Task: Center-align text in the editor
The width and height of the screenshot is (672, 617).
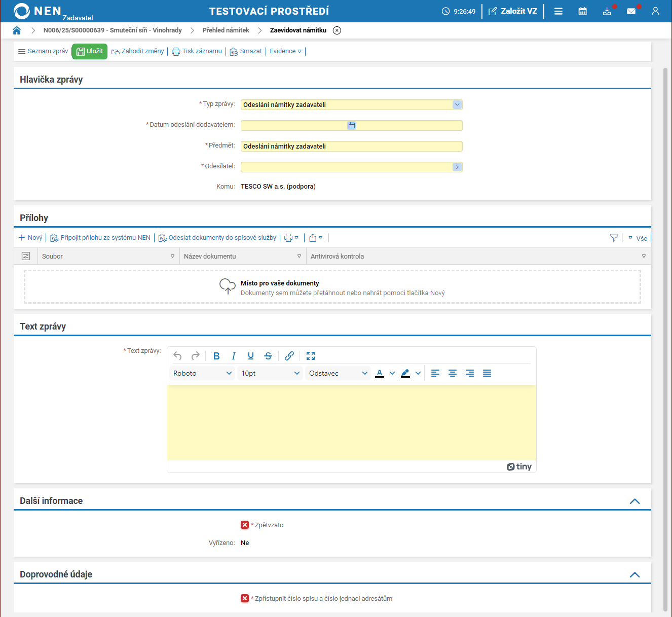Action: [453, 373]
